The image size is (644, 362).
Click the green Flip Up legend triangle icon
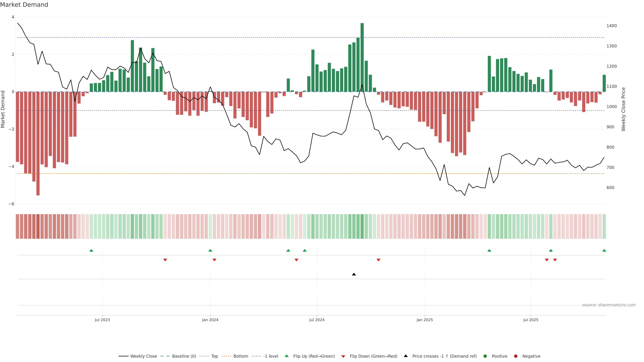[287, 356]
